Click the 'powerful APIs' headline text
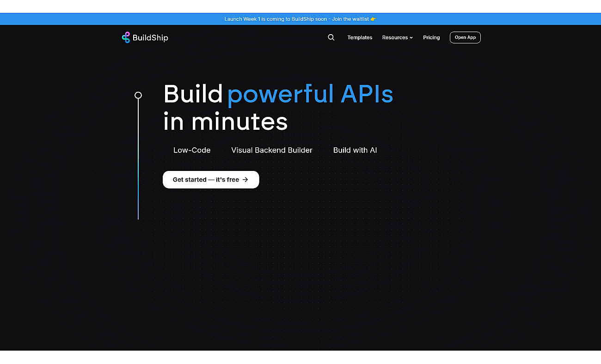The width and height of the screenshot is (601, 364). coord(310,94)
